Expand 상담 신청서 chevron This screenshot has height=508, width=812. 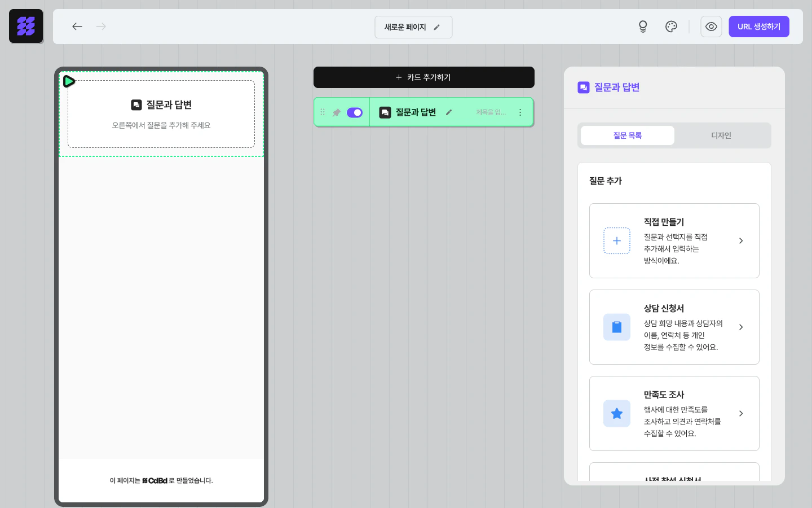click(741, 327)
